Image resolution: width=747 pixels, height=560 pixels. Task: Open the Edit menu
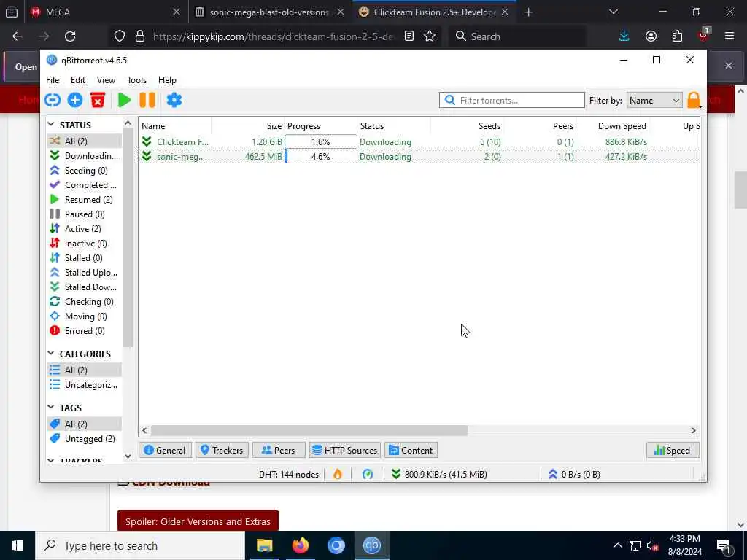(77, 80)
